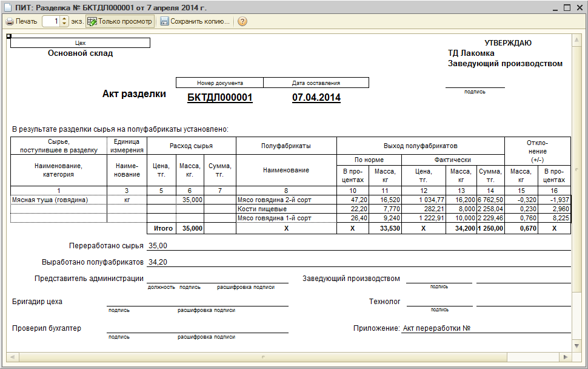This screenshot has height=369, width=588.
Task: Toggle the Только просмотр view-only mode
Action: coord(119,21)
